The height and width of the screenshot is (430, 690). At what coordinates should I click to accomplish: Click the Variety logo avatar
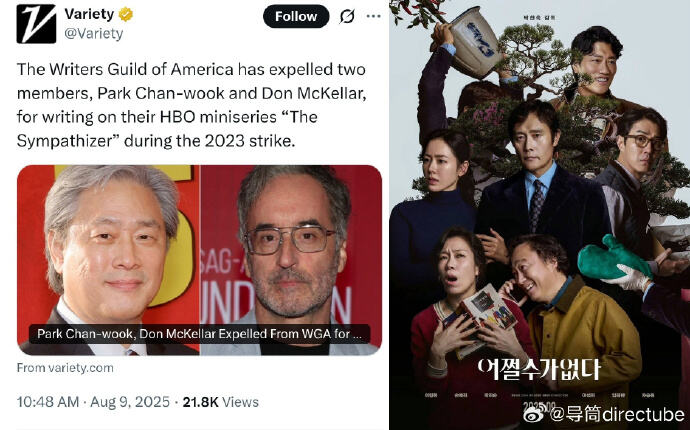tap(36, 24)
